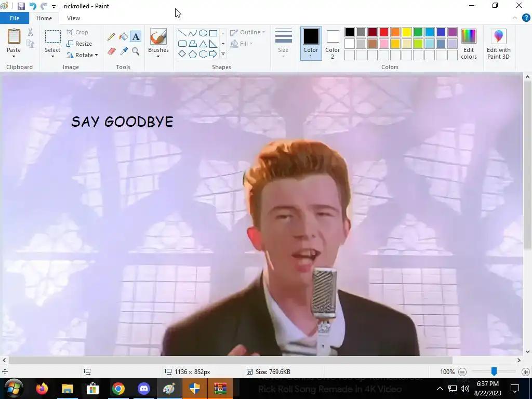The width and height of the screenshot is (532, 399).
Task: Click the horizontal scrollbar right arrow
Action: coord(519,361)
